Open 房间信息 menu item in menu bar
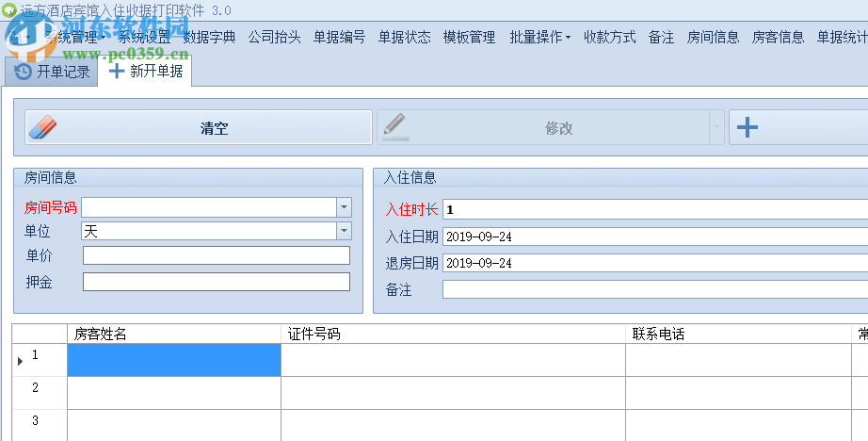This screenshot has height=441, width=868. (x=713, y=37)
